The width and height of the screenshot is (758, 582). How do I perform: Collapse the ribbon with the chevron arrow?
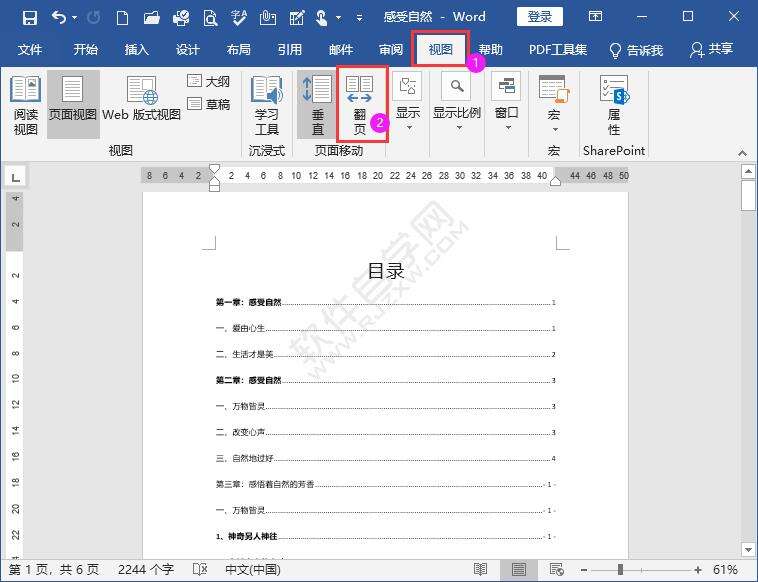[x=743, y=153]
